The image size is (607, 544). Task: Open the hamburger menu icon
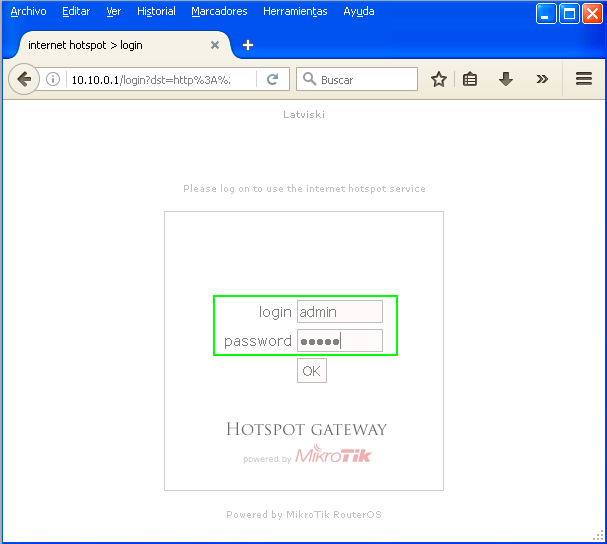pos(584,79)
